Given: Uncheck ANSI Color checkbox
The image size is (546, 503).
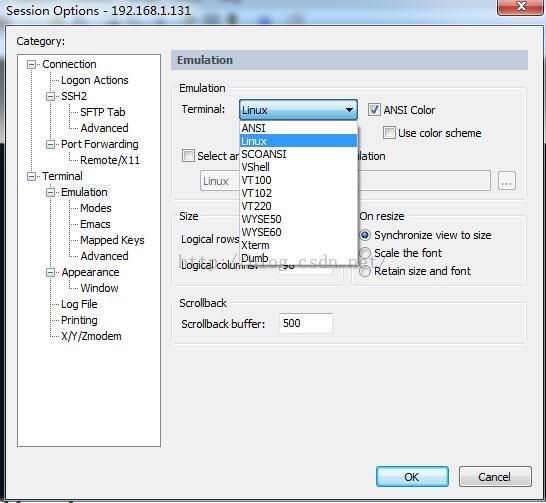Looking at the screenshot, I should 374,110.
